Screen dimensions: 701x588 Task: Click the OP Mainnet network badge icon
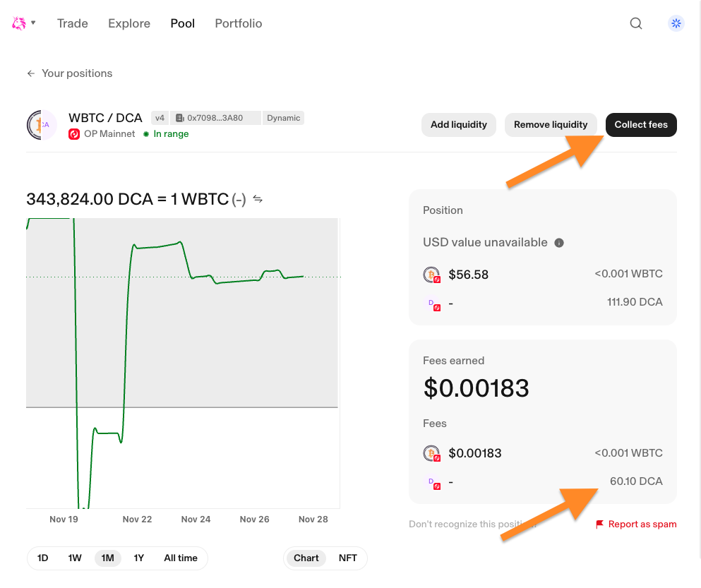pos(76,133)
